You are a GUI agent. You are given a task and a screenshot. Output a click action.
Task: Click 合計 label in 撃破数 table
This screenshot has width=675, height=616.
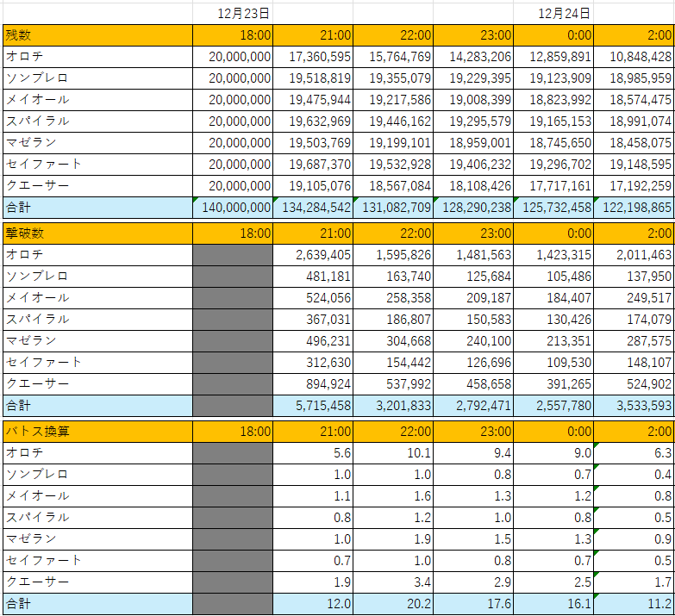click(97, 406)
